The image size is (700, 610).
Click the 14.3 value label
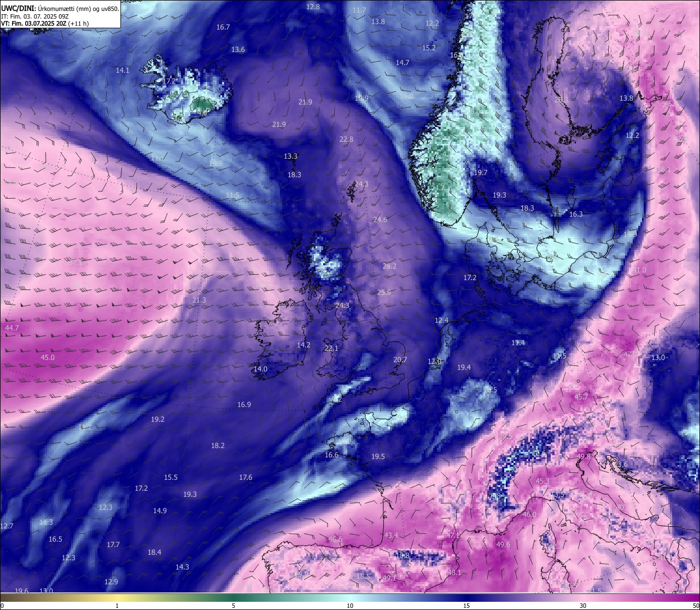(182, 567)
